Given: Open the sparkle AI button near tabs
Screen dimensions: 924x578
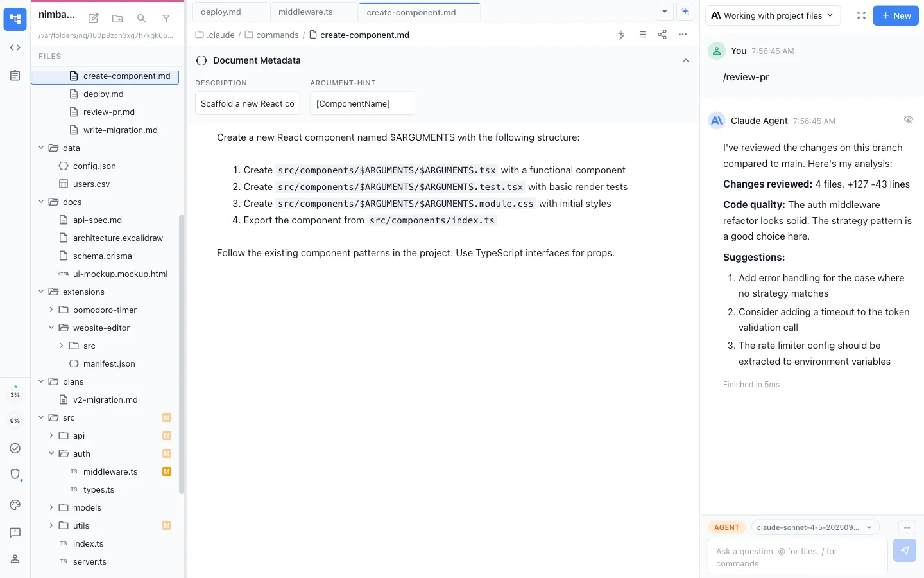Looking at the screenshot, I should pos(685,12).
